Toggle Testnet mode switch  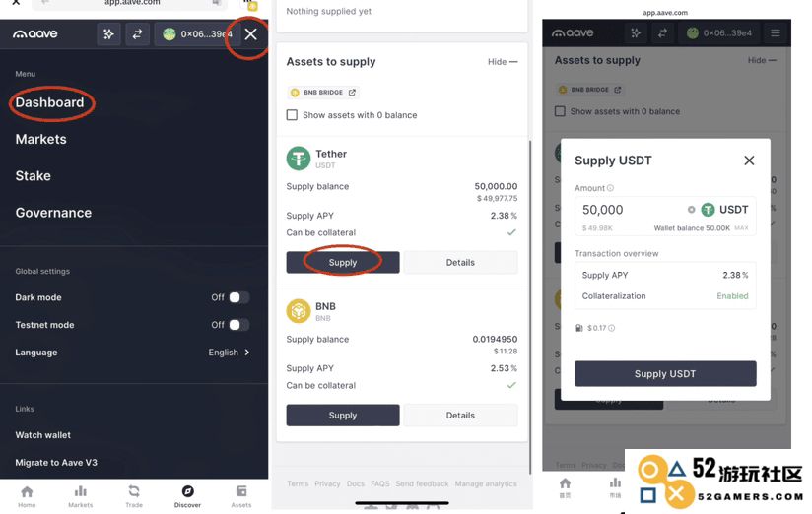tap(239, 325)
